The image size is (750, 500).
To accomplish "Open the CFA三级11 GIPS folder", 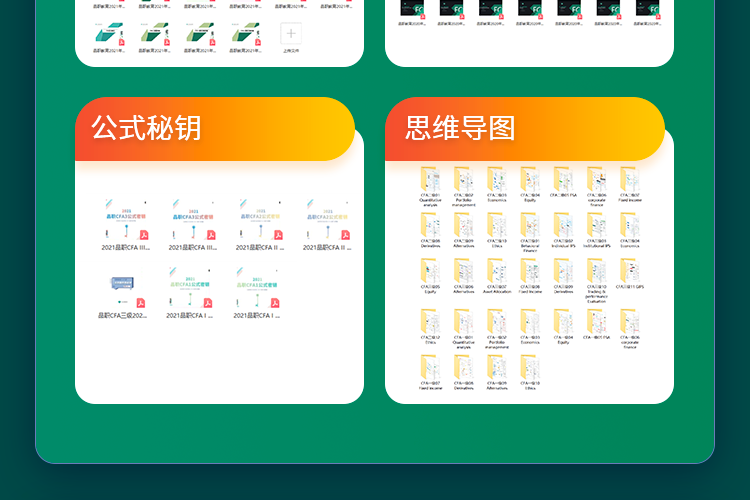I will pos(630,274).
